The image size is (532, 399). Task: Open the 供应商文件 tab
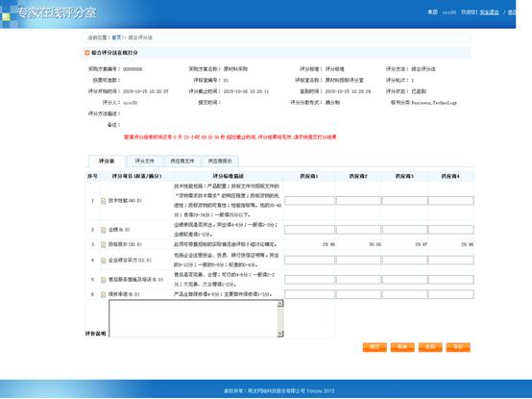182,161
